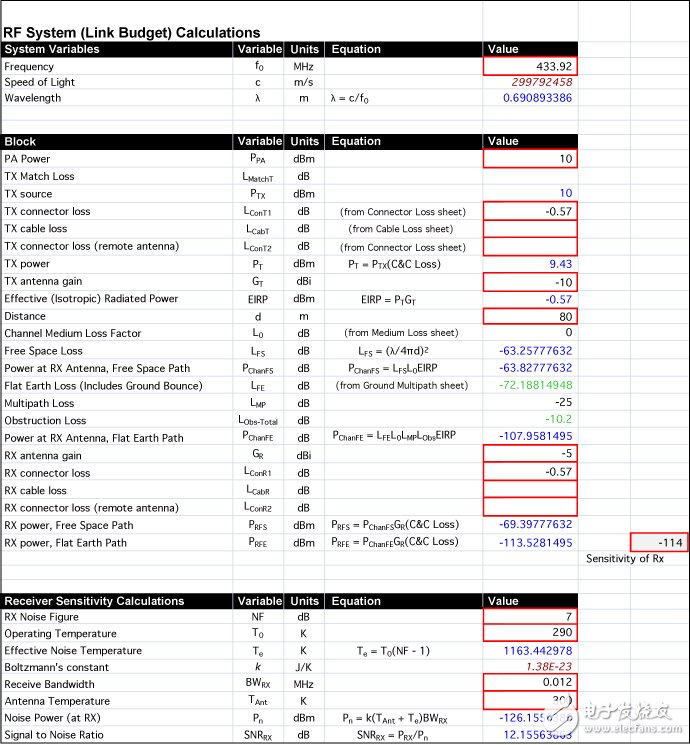Select the Distance value cell showing 80
This screenshot has width=690, height=745.
click(x=530, y=316)
